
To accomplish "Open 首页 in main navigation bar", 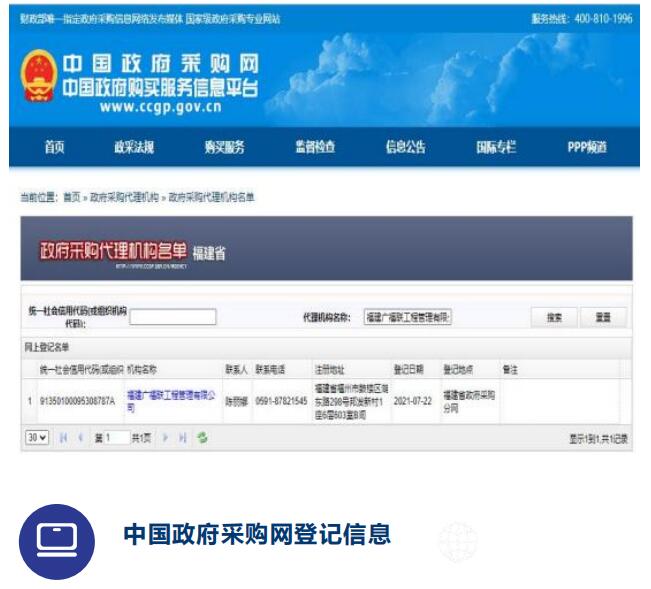I will click(x=54, y=147).
